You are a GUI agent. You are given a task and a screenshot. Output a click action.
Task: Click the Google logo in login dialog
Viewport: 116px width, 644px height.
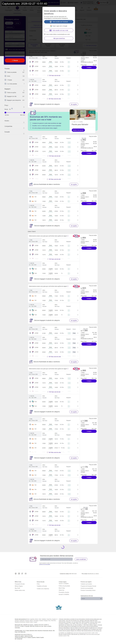(x=51, y=26)
